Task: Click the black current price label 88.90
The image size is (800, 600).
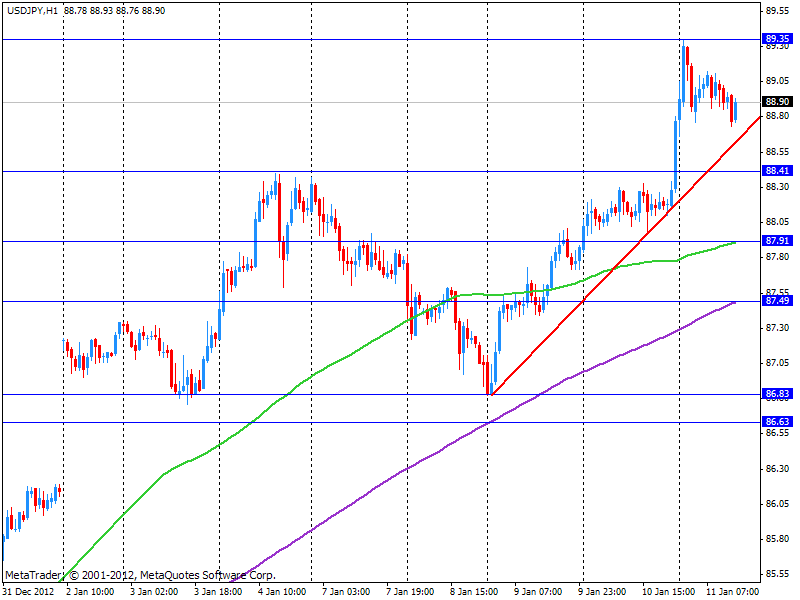Action: 777,102
